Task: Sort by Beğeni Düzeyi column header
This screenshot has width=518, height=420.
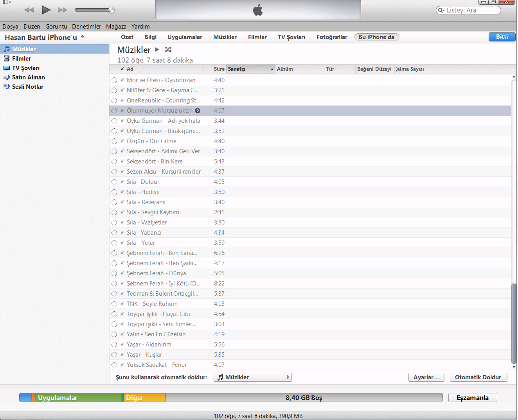Action: (375, 69)
